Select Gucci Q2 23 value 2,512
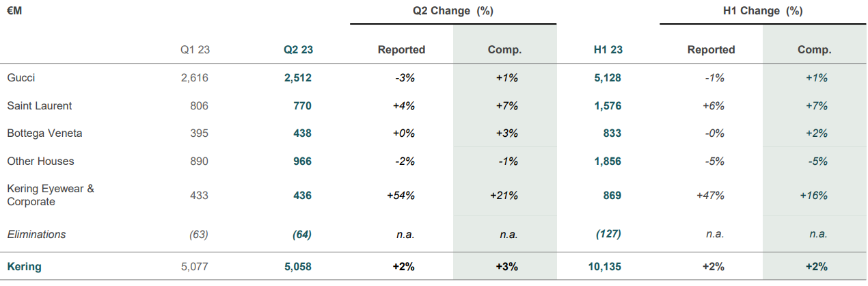 (x=298, y=78)
